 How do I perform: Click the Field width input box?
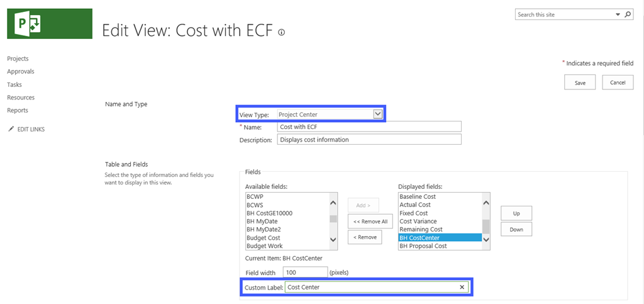click(x=306, y=272)
